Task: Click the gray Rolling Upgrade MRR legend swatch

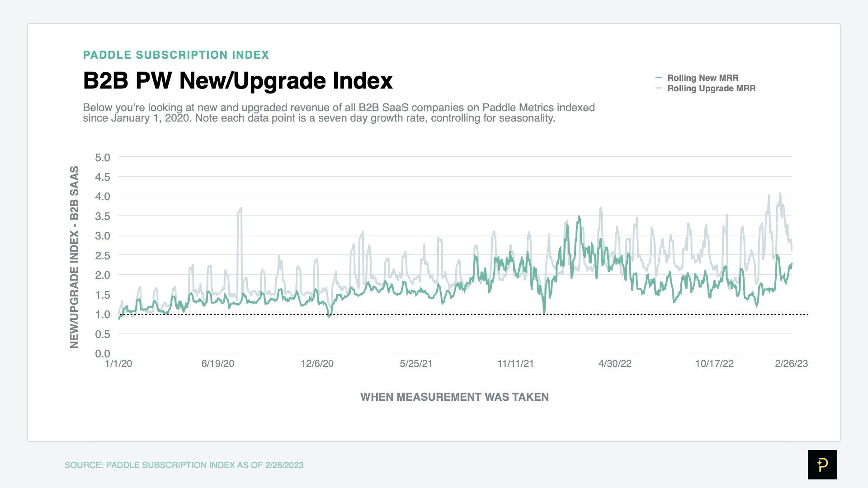Action: click(659, 88)
